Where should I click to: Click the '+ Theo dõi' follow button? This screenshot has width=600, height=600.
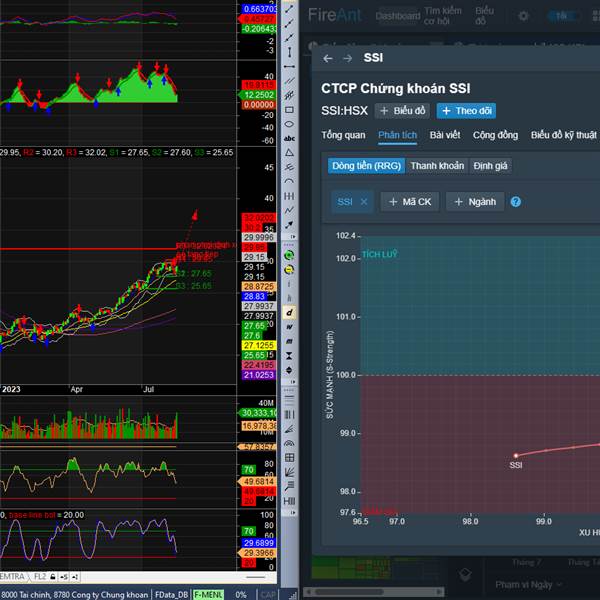[466, 111]
